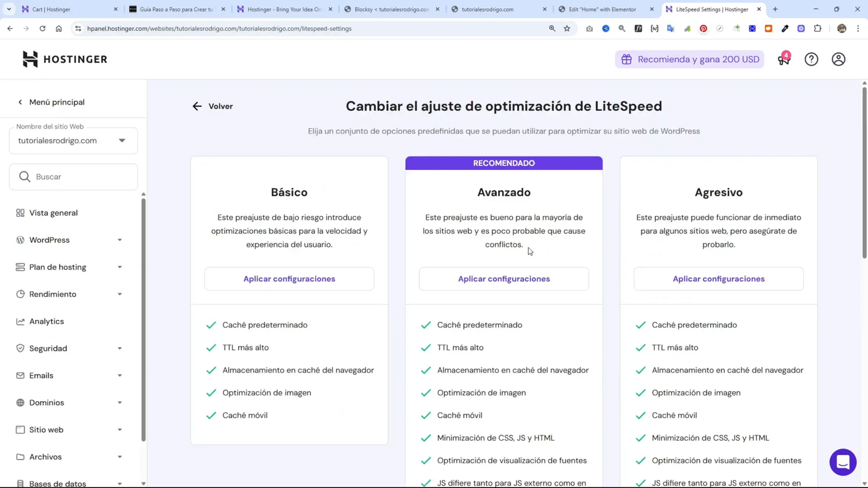Expand the Plan de hosting section
Viewport: 868px width, 488px height.
pos(120,267)
